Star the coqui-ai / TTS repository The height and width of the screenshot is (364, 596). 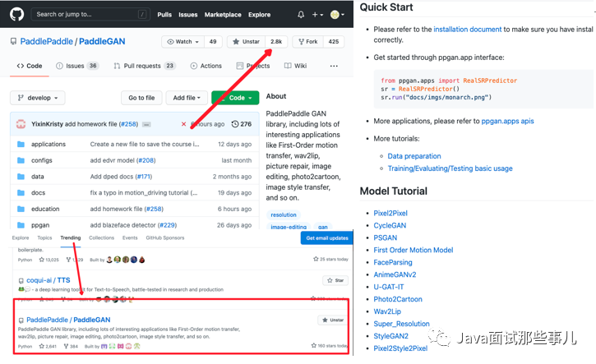(x=335, y=280)
